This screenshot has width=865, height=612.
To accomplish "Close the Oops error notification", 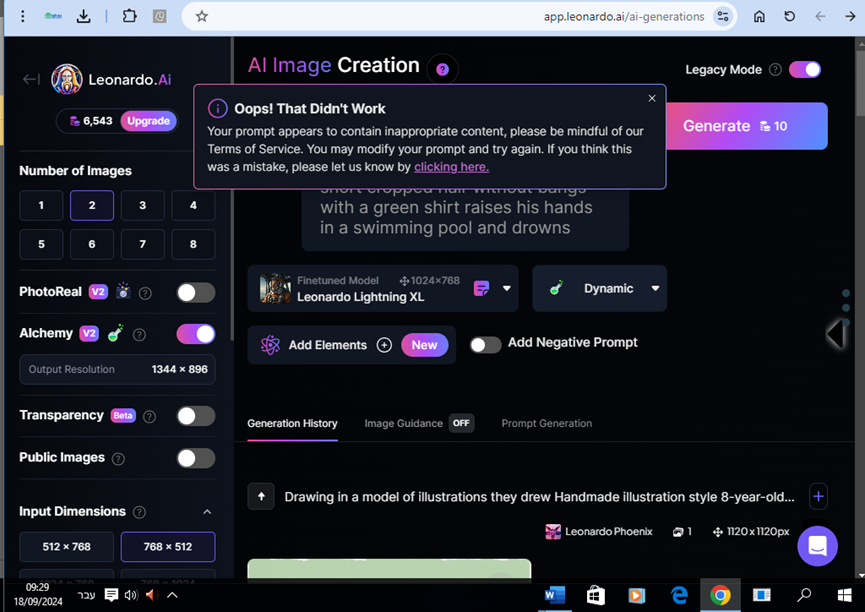I will click(x=652, y=98).
